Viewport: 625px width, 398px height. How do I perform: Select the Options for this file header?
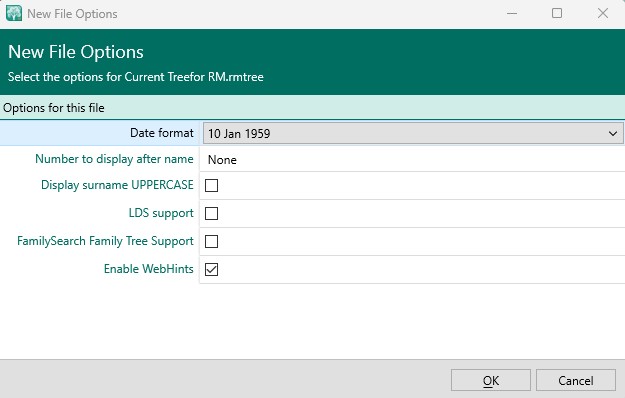click(x=312, y=108)
